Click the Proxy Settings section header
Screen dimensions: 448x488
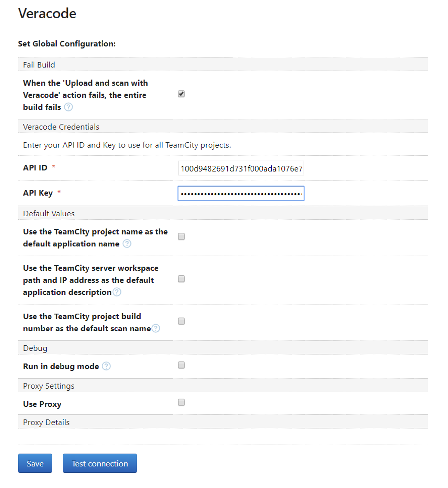49,386
